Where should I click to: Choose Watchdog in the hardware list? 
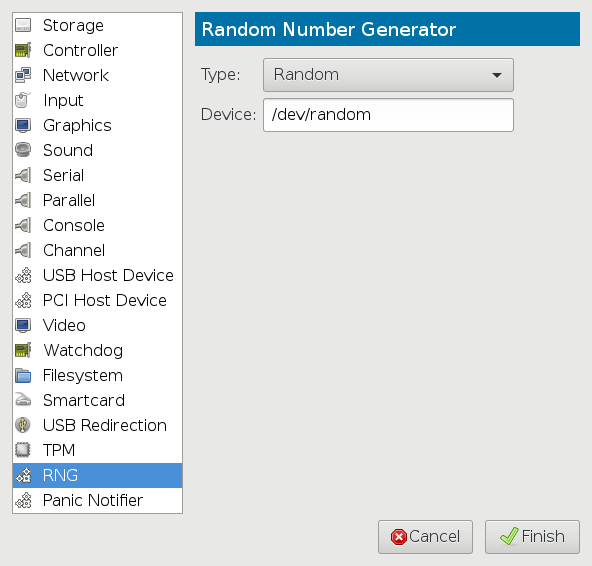click(97, 350)
